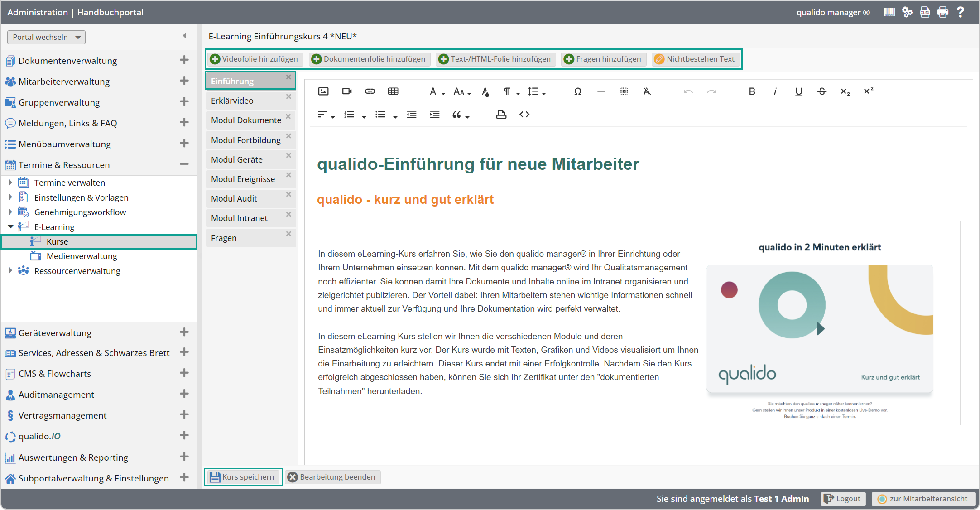Insert a horizontal line
980x510 pixels.
point(601,91)
